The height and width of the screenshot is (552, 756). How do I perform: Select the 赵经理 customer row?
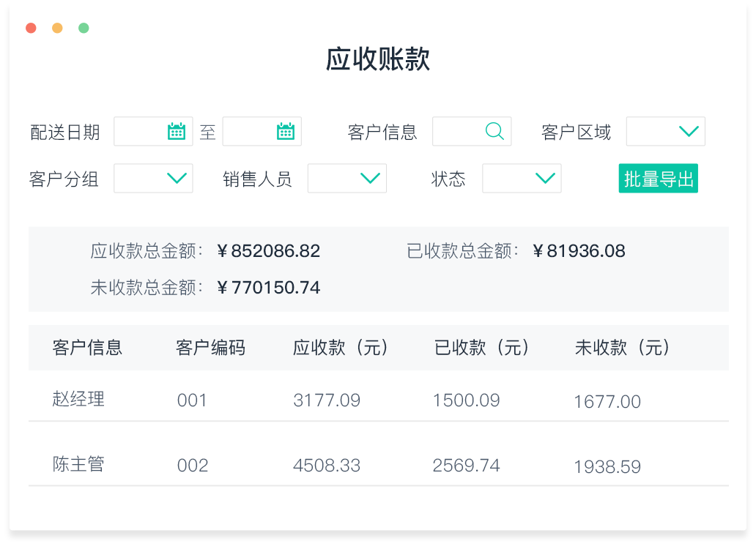click(78, 399)
